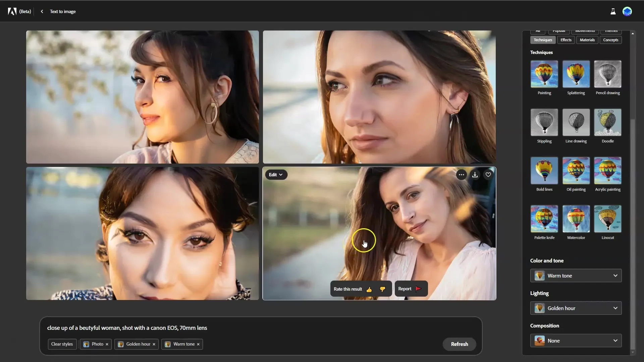The width and height of the screenshot is (644, 362).
Task: Click the Refresh button
Action: [459, 344]
